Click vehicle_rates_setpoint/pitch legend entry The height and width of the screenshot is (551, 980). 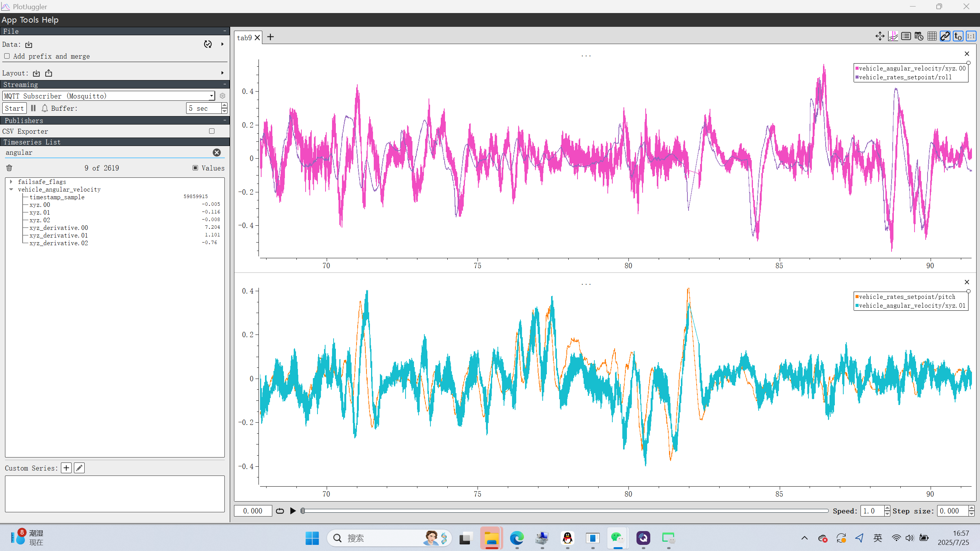pos(905,297)
